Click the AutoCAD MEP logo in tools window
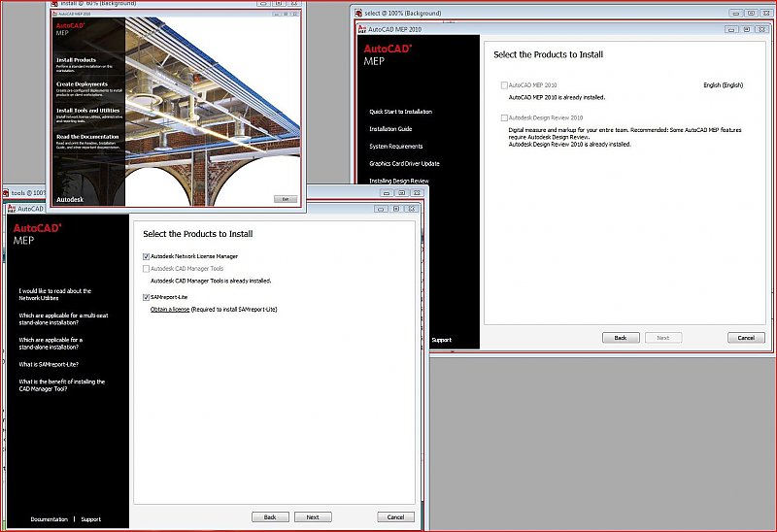777x532 pixels. [37, 234]
